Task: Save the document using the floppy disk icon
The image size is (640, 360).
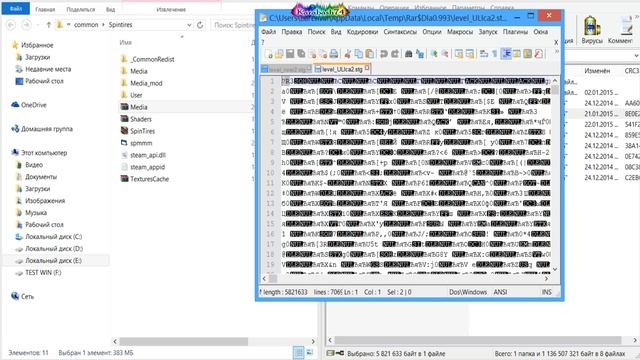Action: tap(290, 54)
